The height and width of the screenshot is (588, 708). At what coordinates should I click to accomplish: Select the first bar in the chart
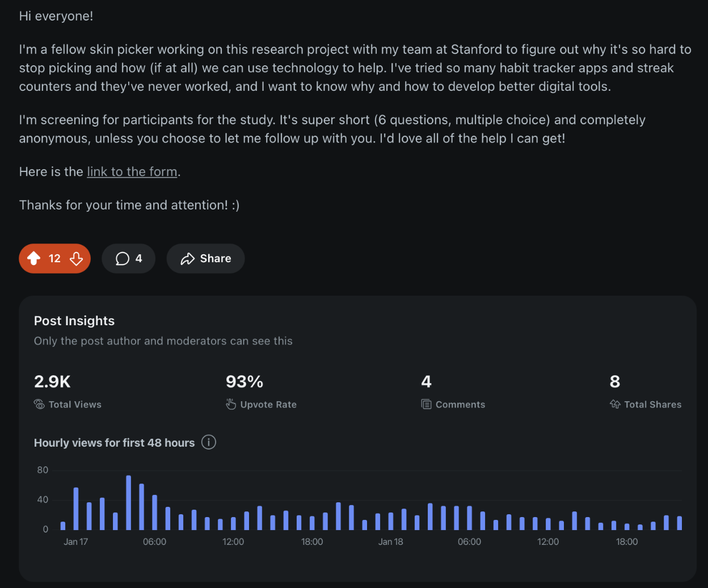63,526
